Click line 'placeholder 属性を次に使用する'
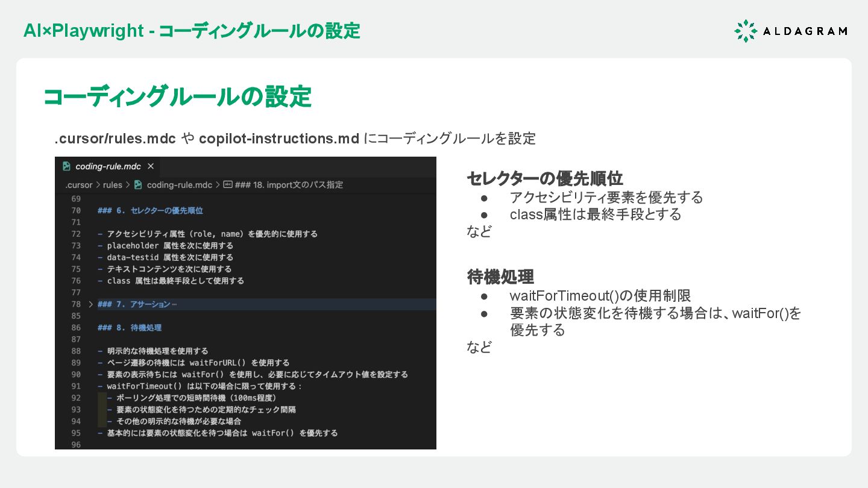The height and width of the screenshot is (488, 868). [x=165, y=246]
